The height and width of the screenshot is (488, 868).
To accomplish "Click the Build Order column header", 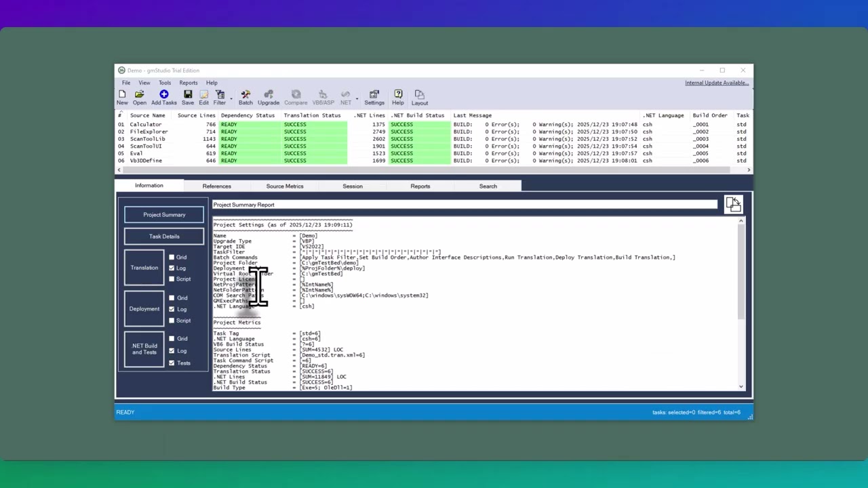I will pyautogui.click(x=710, y=115).
